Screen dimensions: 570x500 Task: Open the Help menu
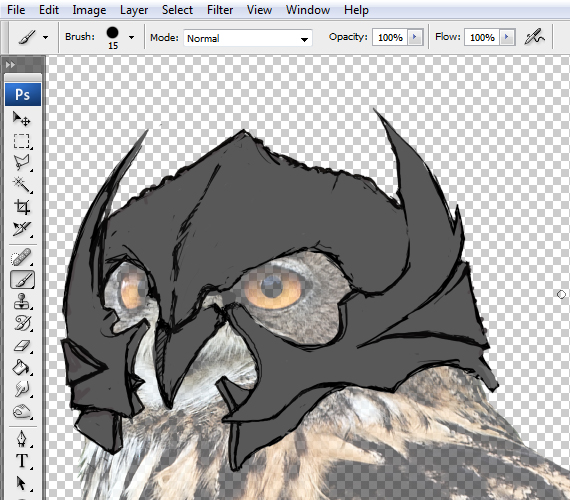356,10
